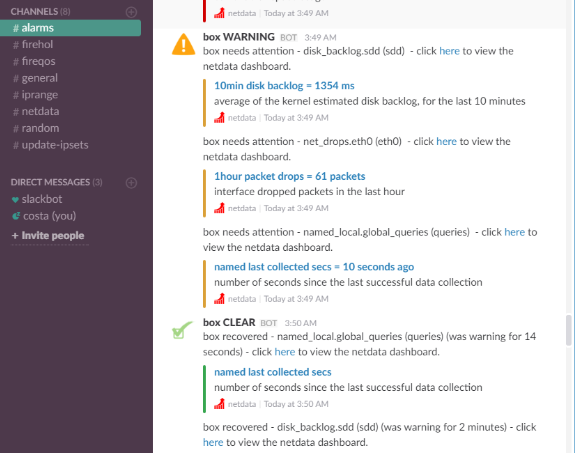Screen dimensions: 575x453
Task: Click the slackbot heart presence icon
Action: point(15,200)
